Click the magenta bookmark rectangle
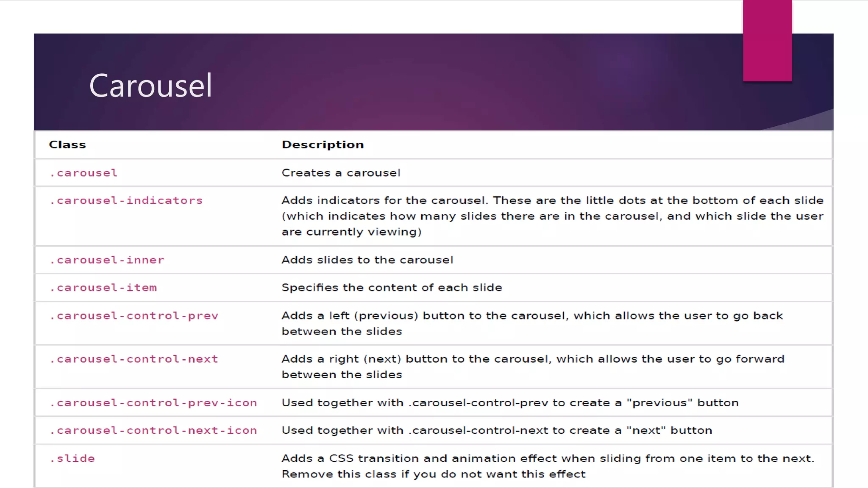 click(x=767, y=41)
